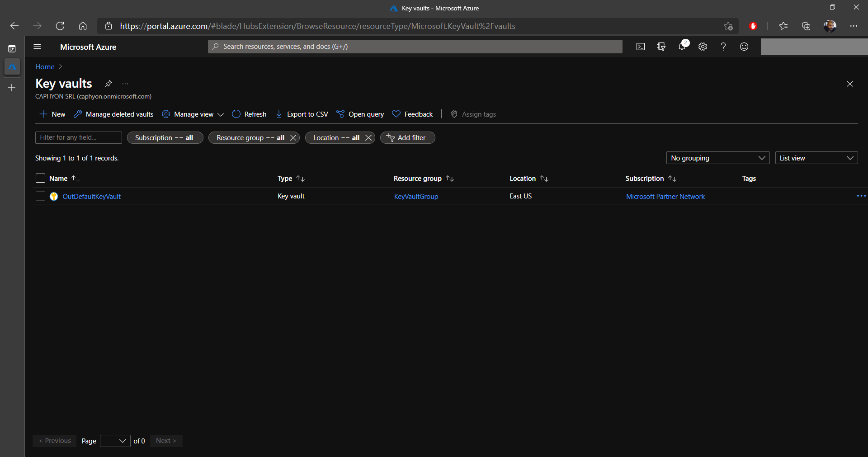Image resolution: width=868 pixels, height=457 pixels.
Task: Open vertical tabs panel icon
Action: pyautogui.click(x=12, y=49)
